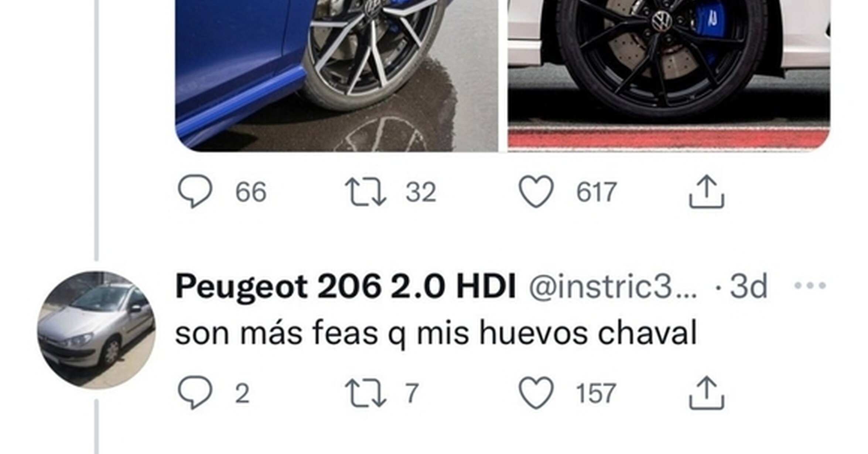868x454 pixels.
Task: Open replies on the 66-comment tweet
Action: tap(195, 192)
